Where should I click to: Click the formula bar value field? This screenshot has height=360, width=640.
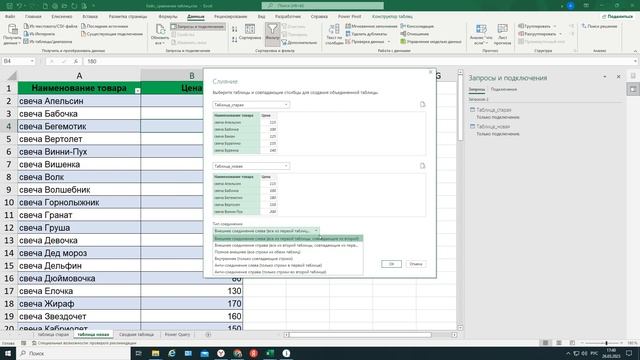pyautogui.click(x=359, y=61)
